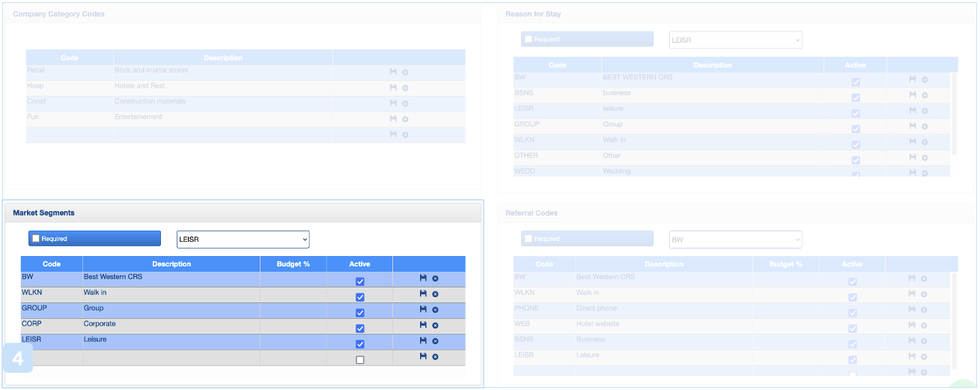Enable Required checkbox in Market Segments
The width and height of the screenshot is (980, 390).
36,239
